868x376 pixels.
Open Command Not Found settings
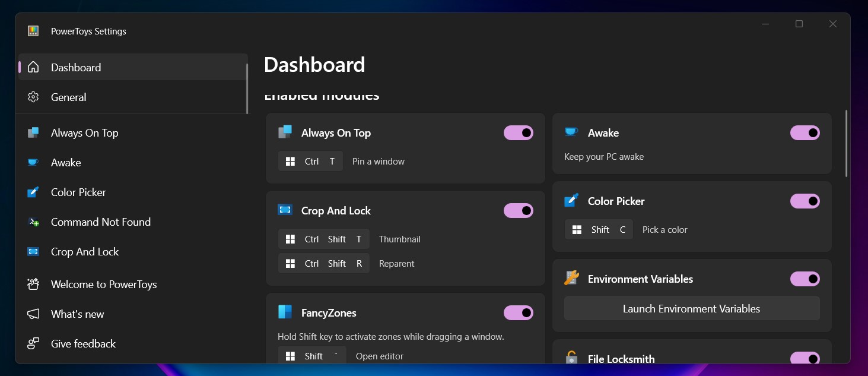[x=133, y=222]
